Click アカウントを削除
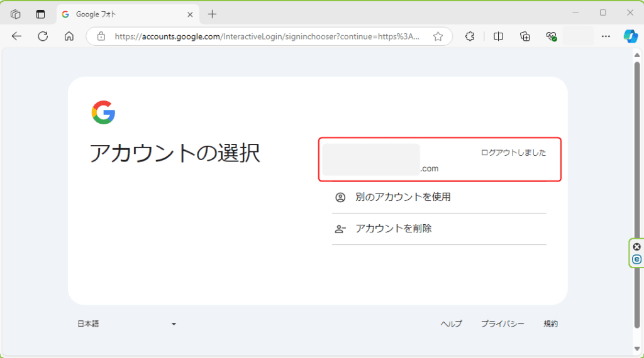Image resolution: width=644 pixels, height=358 pixels. [x=439, y=229]
